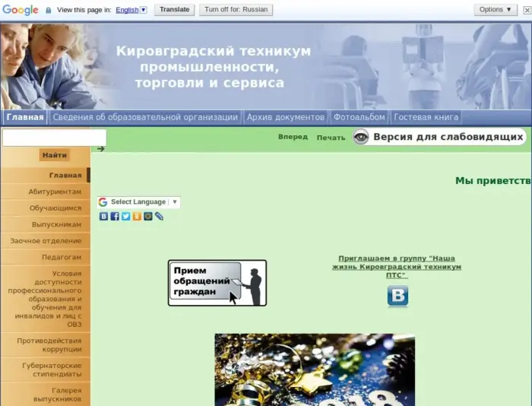Screen dimensions: 532x406
Task: Click the LiveJournal pencil share icon
Action: click(159, 217)
